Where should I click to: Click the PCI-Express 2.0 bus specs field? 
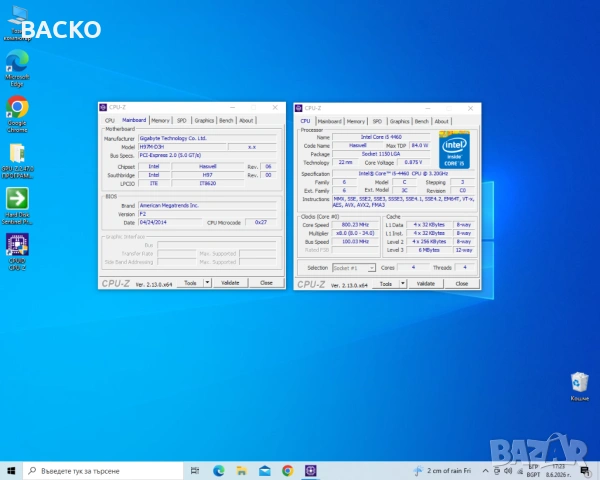point(207,155)
